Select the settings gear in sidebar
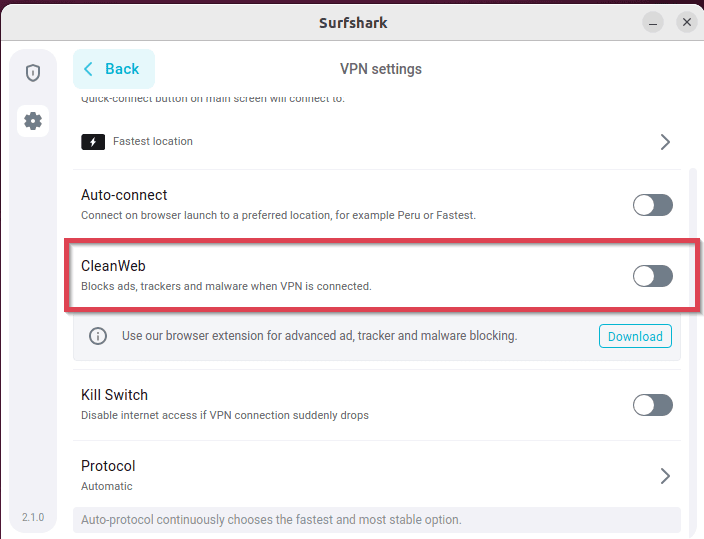Image resolution: width=704 pixels, height=539 pixels. pyautogui.click(x=33, y=121)
